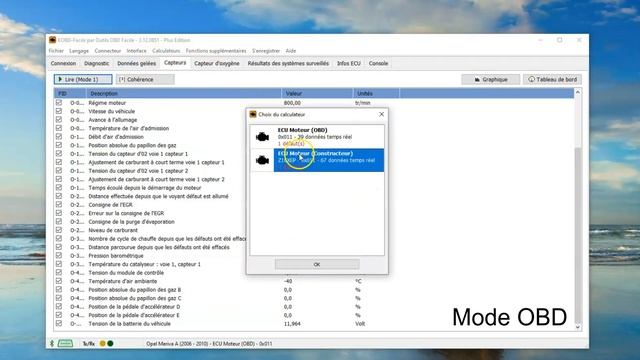The width and height of the screenshot is (640, 360).
Task: Click the green Rx indicator light
Action: tap(110, 344)
